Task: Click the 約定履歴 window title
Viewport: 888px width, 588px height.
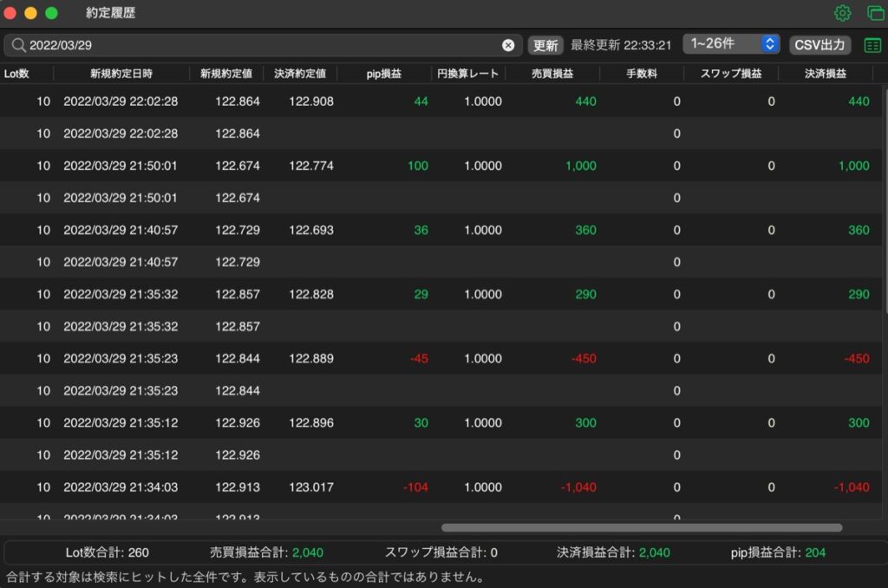Action: pos(110,13)
